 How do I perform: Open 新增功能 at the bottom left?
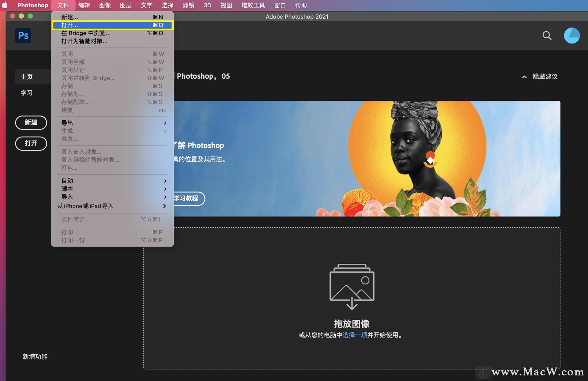(35, 356)
